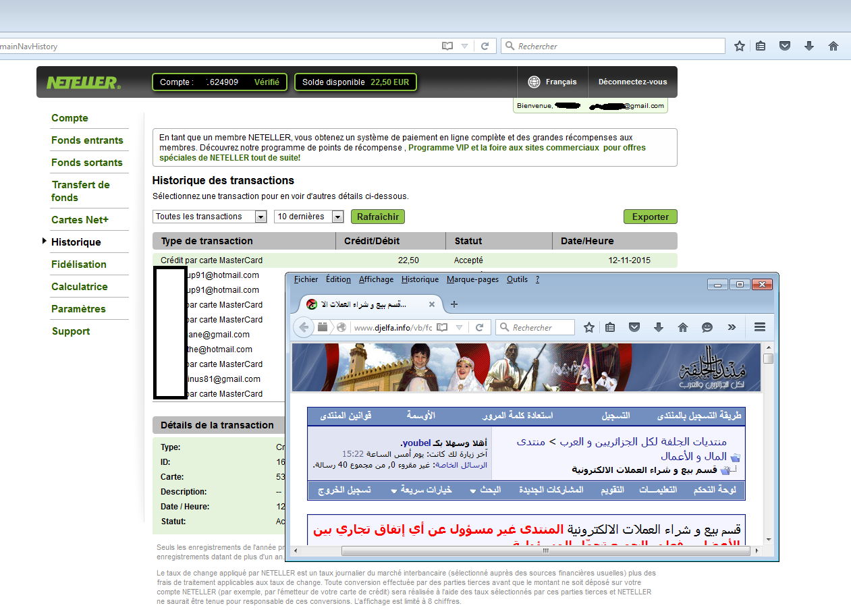Close the Arabic-titled djelfa tab

[x=431, y=304]
